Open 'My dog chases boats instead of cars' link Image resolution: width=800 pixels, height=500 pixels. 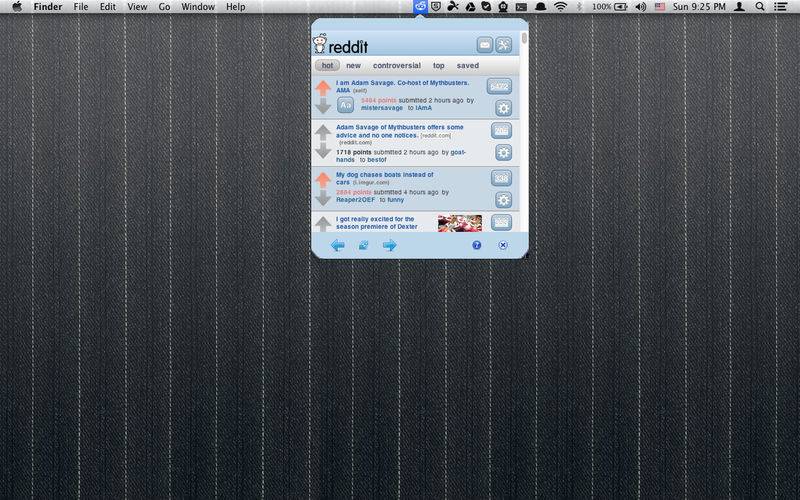(384, 178)
